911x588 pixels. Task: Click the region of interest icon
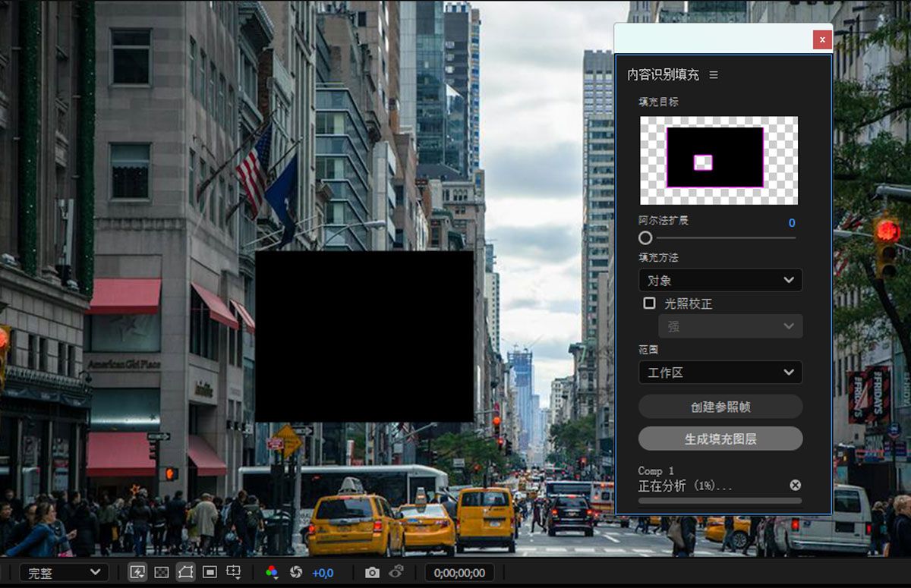(x=210, y=573)
